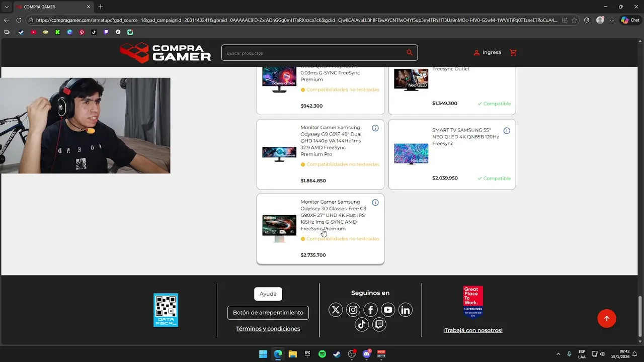Open info icon for Odyssey G9 G91F monitor
The image size is (644, 362).
375,128
